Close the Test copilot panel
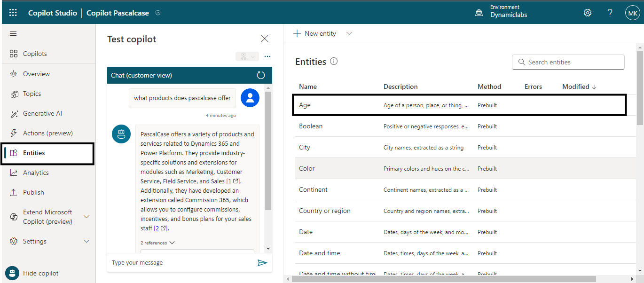Image resolution: width=644 pixels, height=283 pixels. click(x=265, y=39)
